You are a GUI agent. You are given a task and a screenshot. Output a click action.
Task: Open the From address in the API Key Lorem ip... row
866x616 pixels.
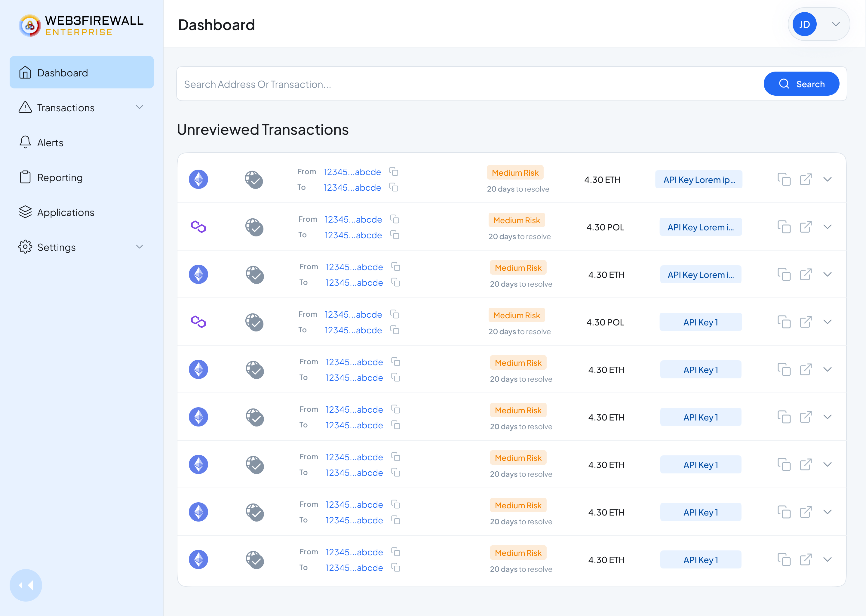point(352,172)
